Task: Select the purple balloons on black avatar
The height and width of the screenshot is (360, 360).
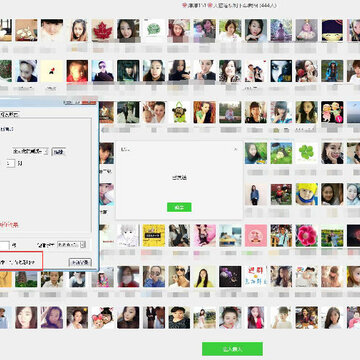Action: coord(230,276)
